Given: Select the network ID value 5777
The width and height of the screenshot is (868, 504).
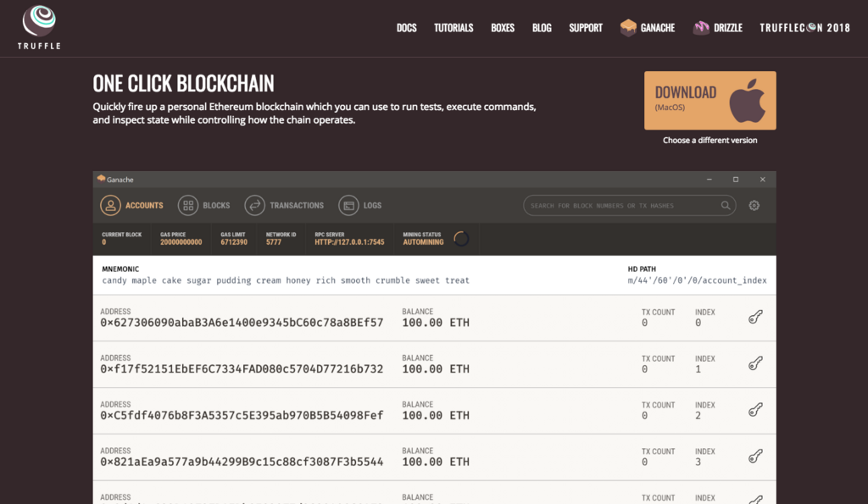Looking at the screenshot, I should pyautogui.click(x=274, y=242).
